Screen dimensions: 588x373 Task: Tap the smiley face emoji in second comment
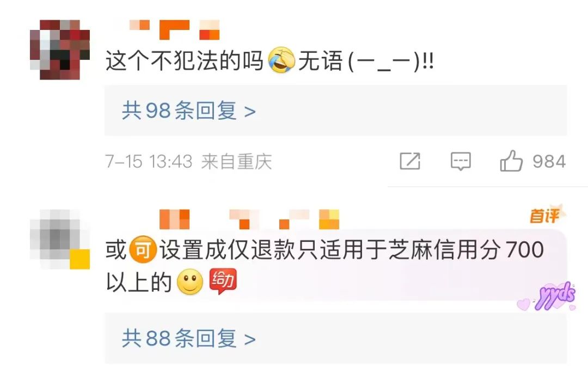[x=190, y=282]
